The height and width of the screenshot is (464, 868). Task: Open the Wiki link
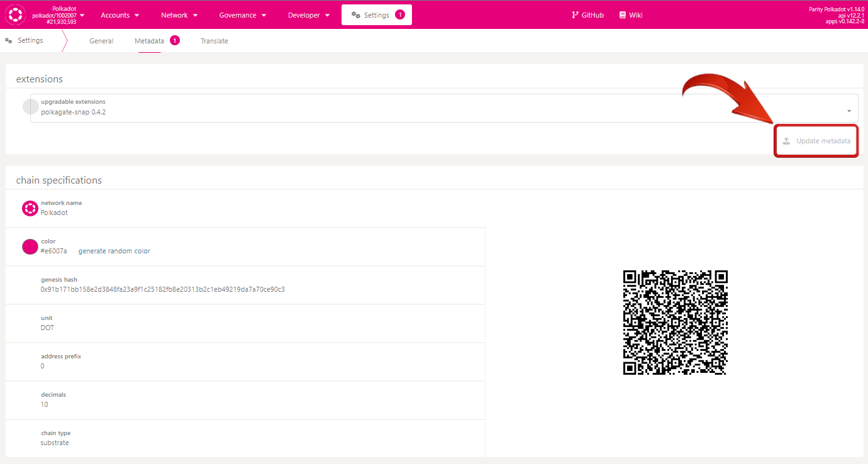pyautogui.click(x=631, y=15)
